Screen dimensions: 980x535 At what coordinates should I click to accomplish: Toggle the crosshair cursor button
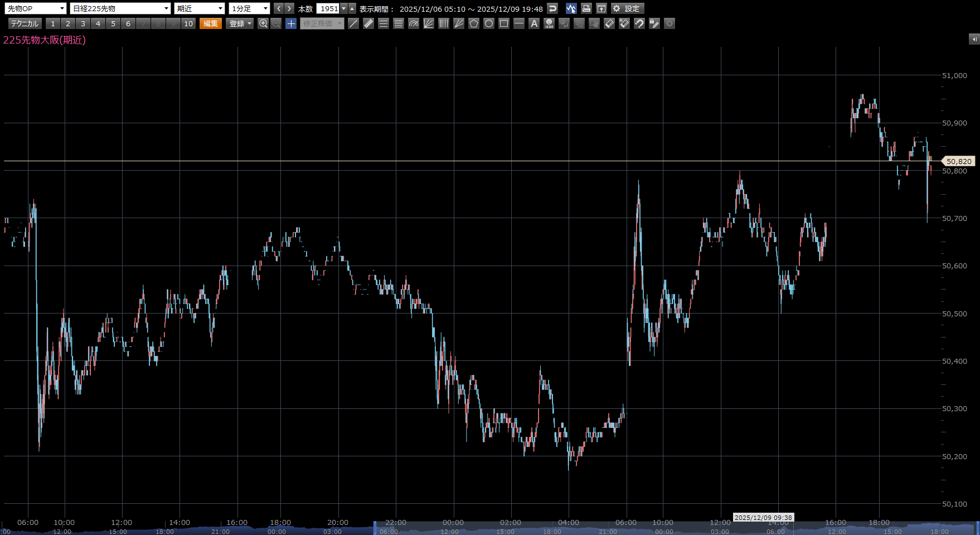291,23
